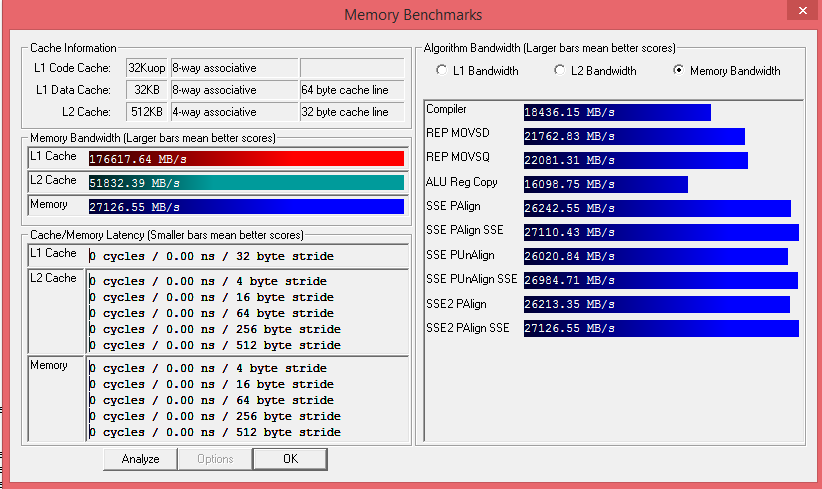Click the L1 Code Cache size field 32Kuop
Image resolution: width=822 pixels, height=489 pixels.
pyautogui.click(x=147, y=68)
